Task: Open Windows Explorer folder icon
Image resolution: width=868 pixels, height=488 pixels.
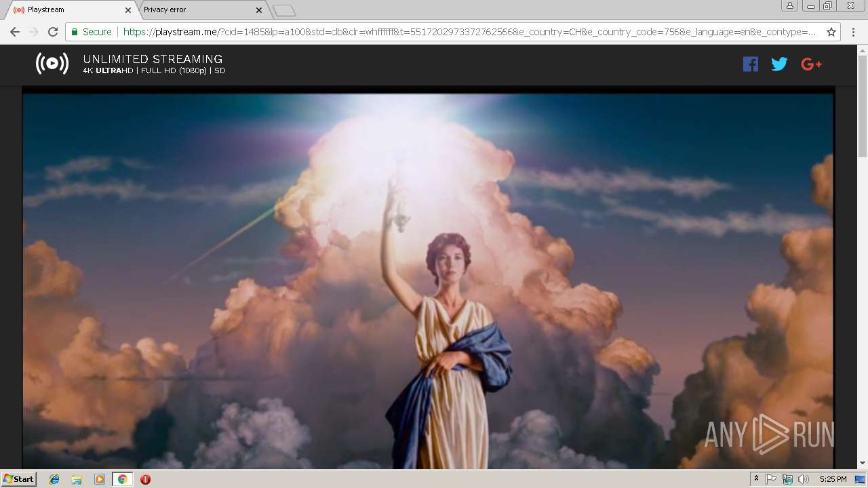Action: click(x=77, y=479)
